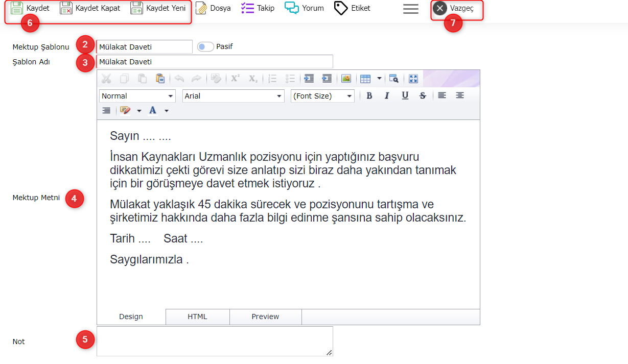Insert a bulleted list

(290, 79)
